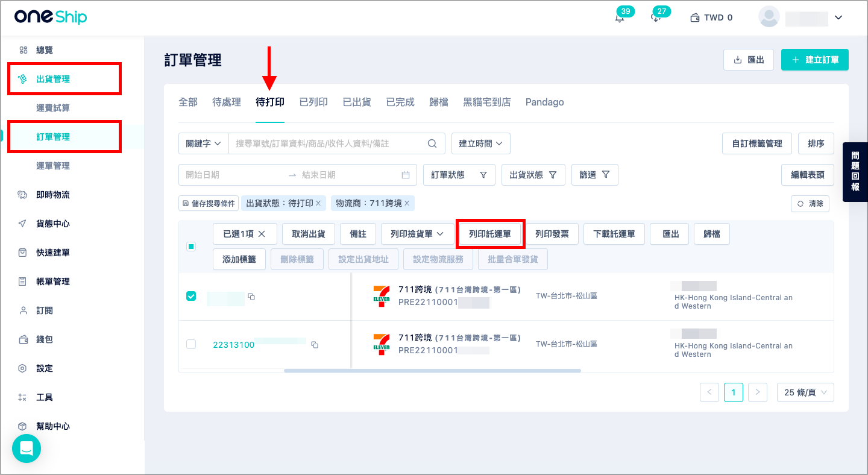This screenshot has width=868, height=475.
Task: Click the 儲存搜尋條件 button
Action: click(x=209, y=203)
